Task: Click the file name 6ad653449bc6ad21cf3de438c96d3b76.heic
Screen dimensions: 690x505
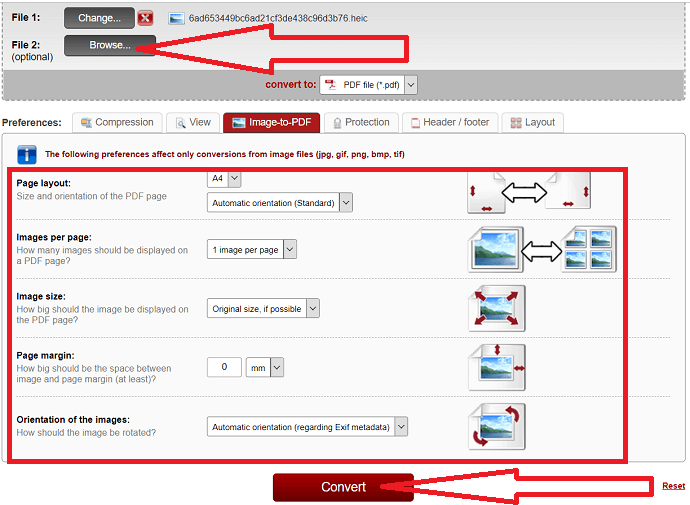Action: pyautogui.click(x=278, y=18)
